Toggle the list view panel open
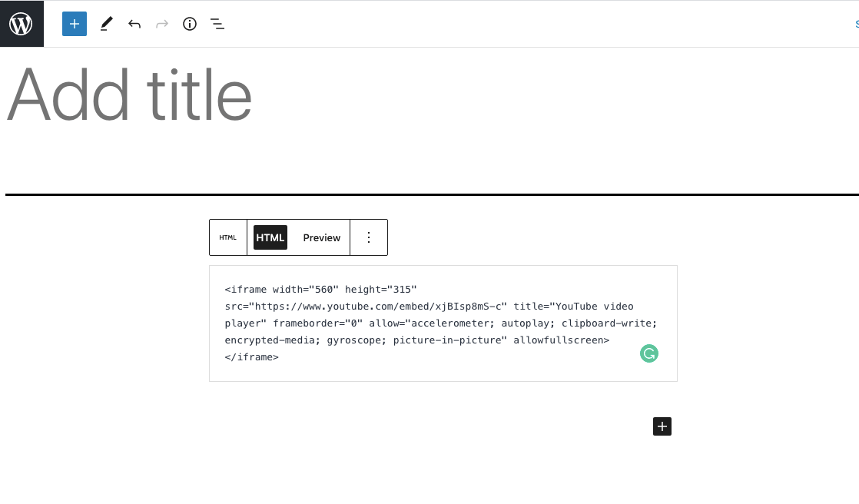 (x=217, y=24)
